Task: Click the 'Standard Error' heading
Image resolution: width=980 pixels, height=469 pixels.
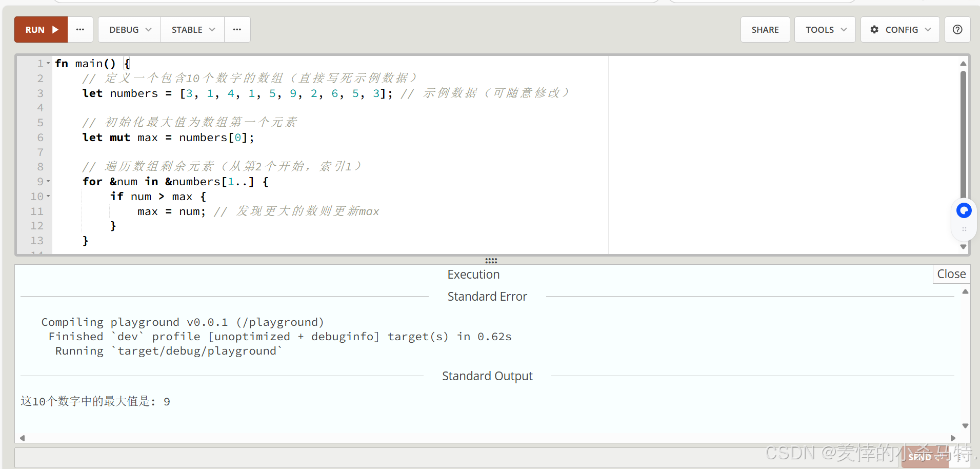Action: (x=487, y=297)
